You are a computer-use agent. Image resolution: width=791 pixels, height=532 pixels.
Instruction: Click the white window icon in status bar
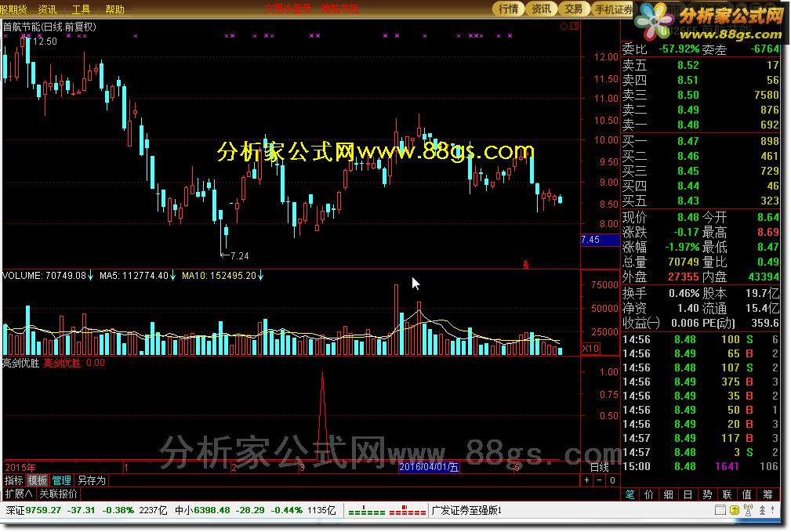pyautogui.click(x=720, y=510)
